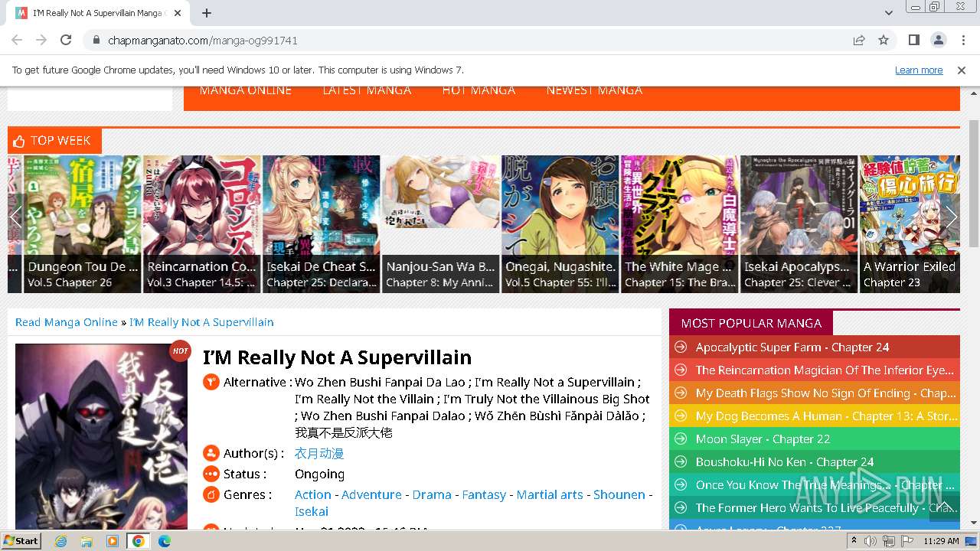Screen dimensions: 980x551
Task: Click the arrow icon beside Moon Slayer
Action: click(680, 439)
